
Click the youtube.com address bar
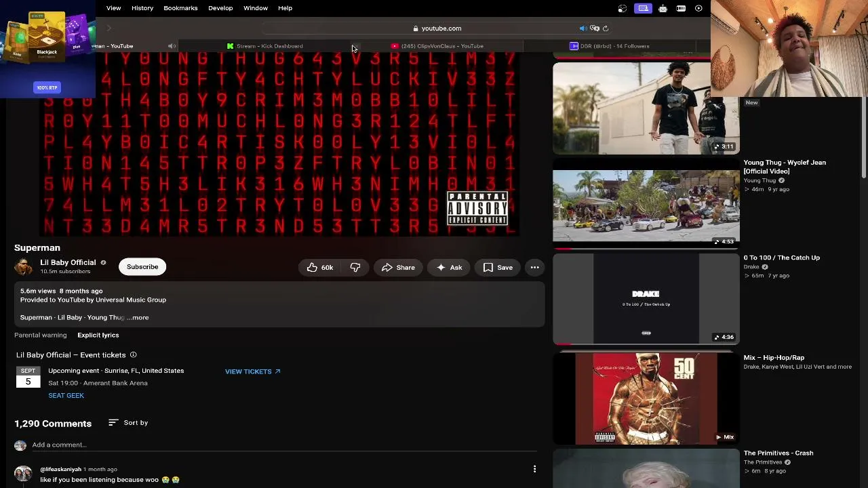pyautogui.click(x=437, y=28)
